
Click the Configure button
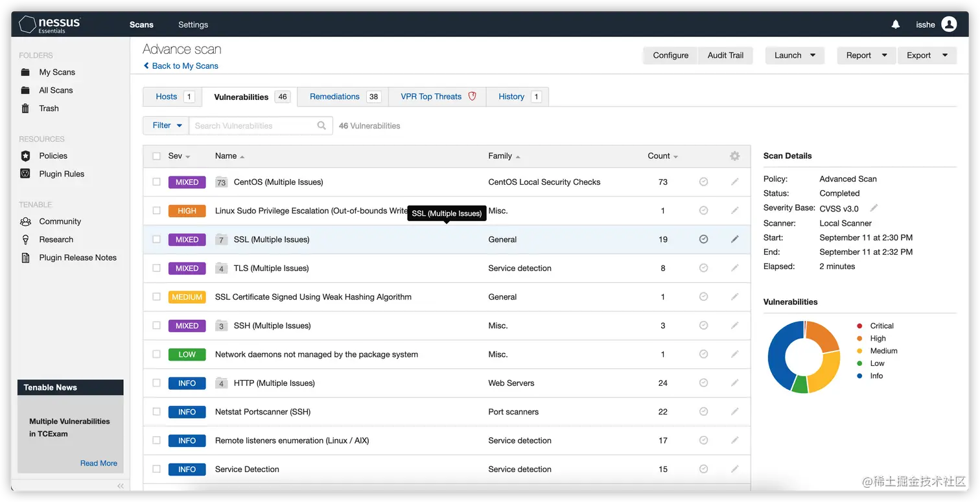point(671,55)
